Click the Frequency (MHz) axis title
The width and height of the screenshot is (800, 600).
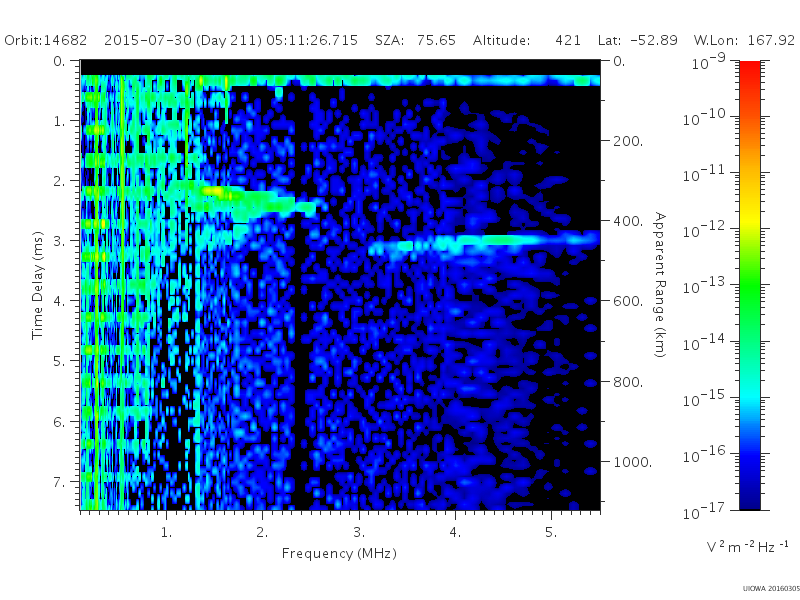click(x=339, y=553)
